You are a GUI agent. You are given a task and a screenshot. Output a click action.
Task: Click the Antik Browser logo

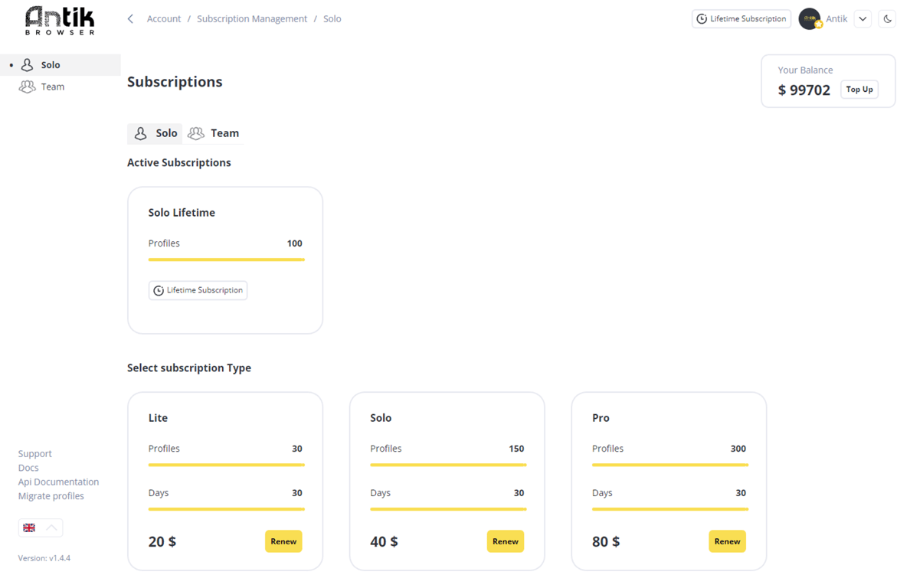coord(60,21)
